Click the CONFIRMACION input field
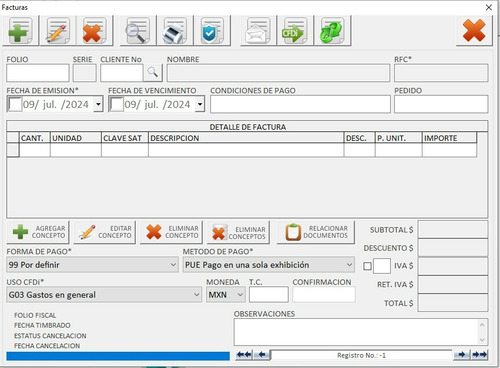The image size is (500, 368). 324,295
